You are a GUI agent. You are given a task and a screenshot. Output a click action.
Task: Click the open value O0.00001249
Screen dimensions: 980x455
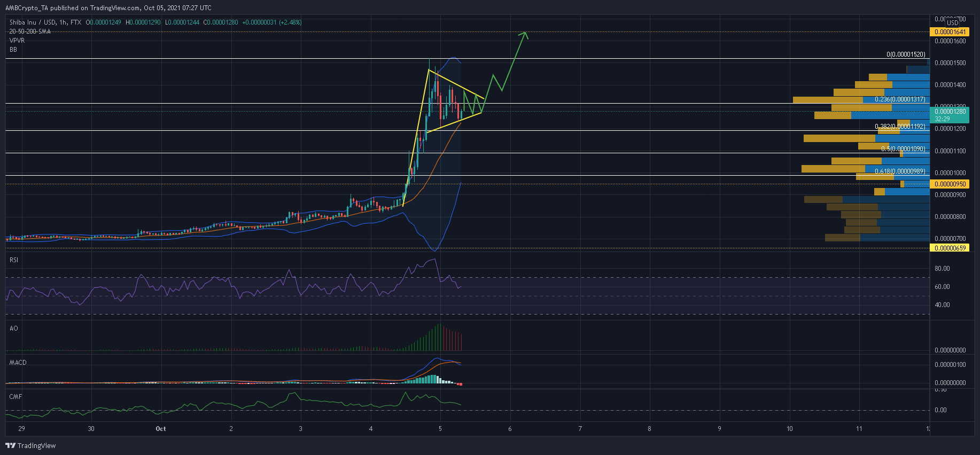pos(103,22)
